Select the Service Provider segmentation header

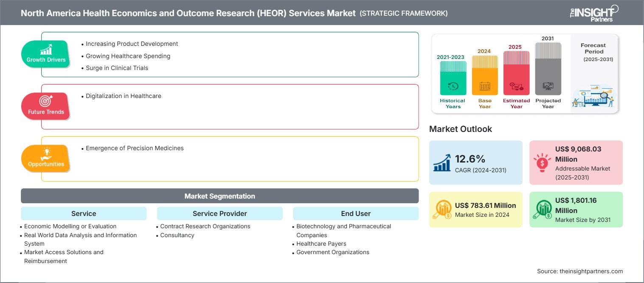click(219, 213)
